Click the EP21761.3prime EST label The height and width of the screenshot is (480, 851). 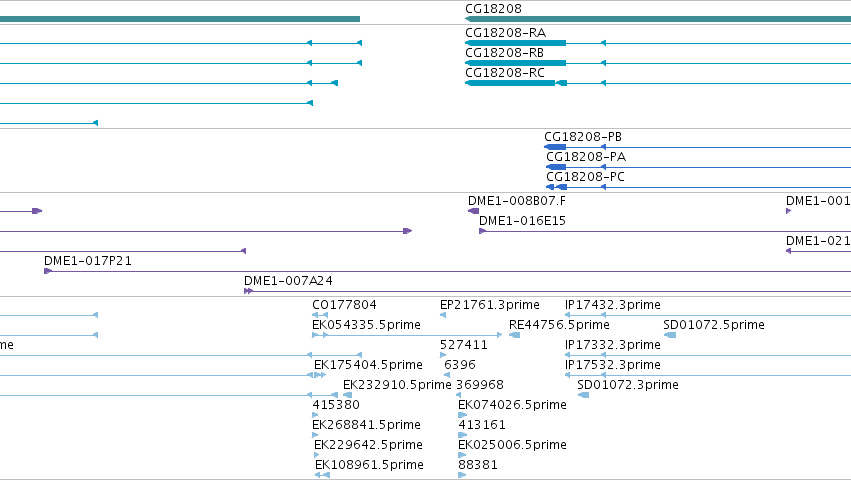click(490, 305)
